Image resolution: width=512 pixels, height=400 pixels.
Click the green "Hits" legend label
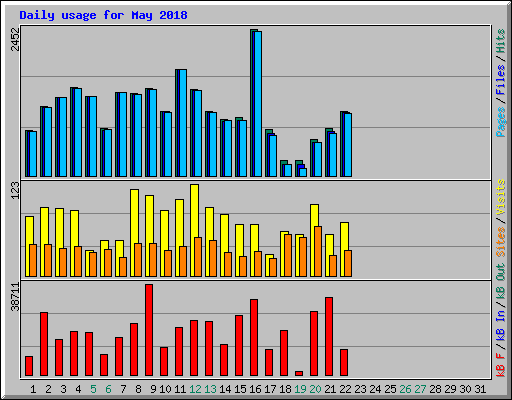click(x=501, y=41)
